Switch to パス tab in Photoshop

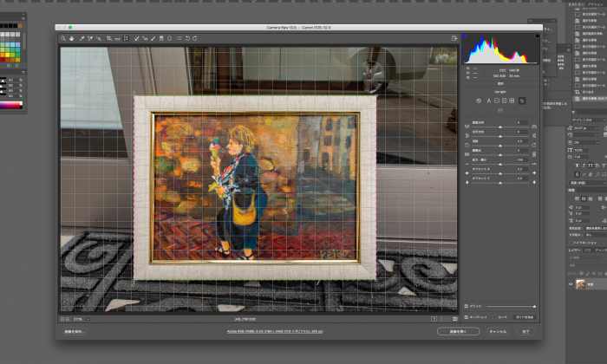click(x=588, y=250)
